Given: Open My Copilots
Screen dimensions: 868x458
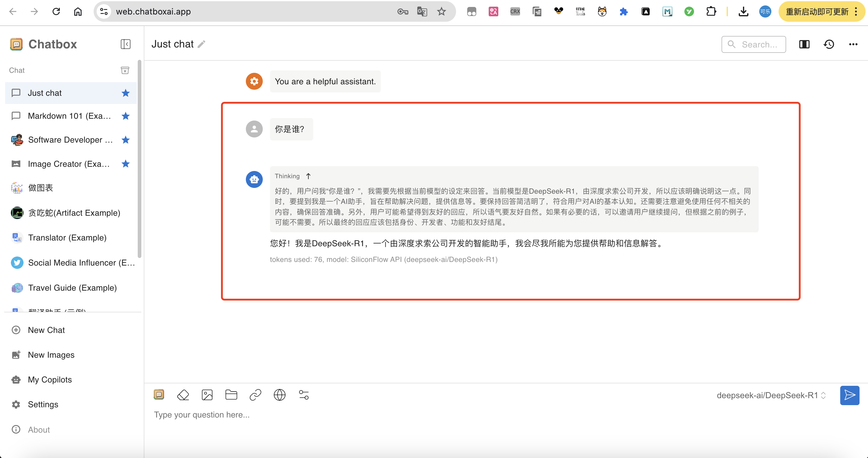Looking at the screenshot, I should tap(72, 379).
